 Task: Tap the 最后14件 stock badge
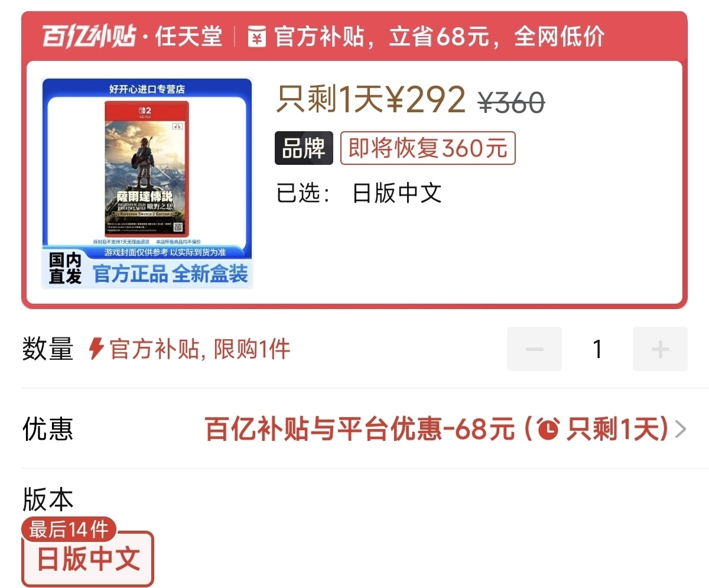(69, 529)
